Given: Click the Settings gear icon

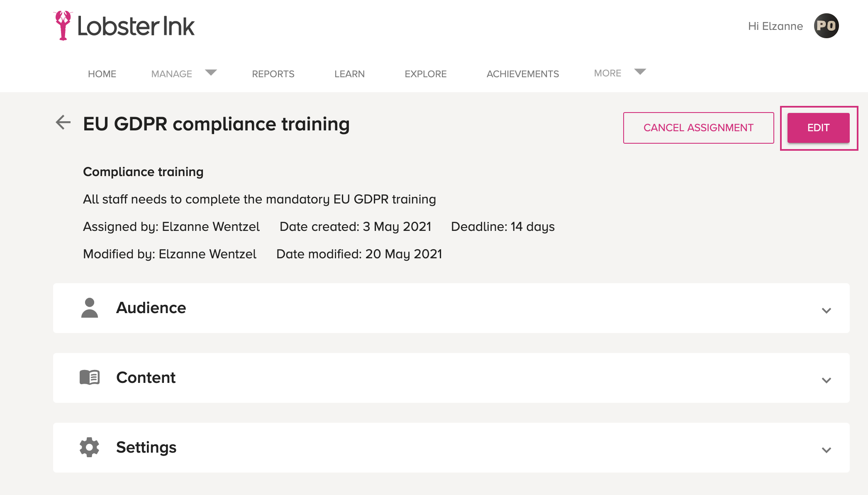Looking at the screenshot, I should coord(90,447).
